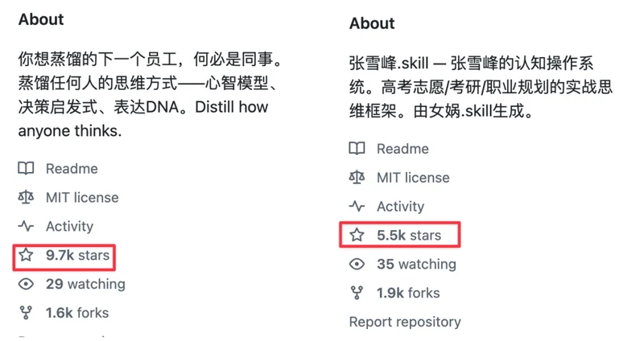
Task: Open the 1.6k forks link
Action: click(x=77, y=313)
